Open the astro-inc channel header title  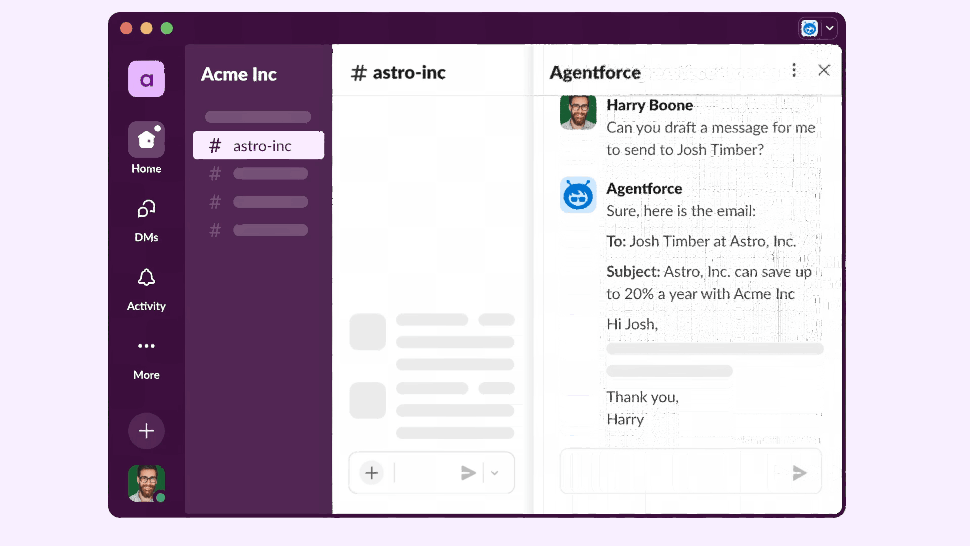pyautogui.click(x=398, y=72)
